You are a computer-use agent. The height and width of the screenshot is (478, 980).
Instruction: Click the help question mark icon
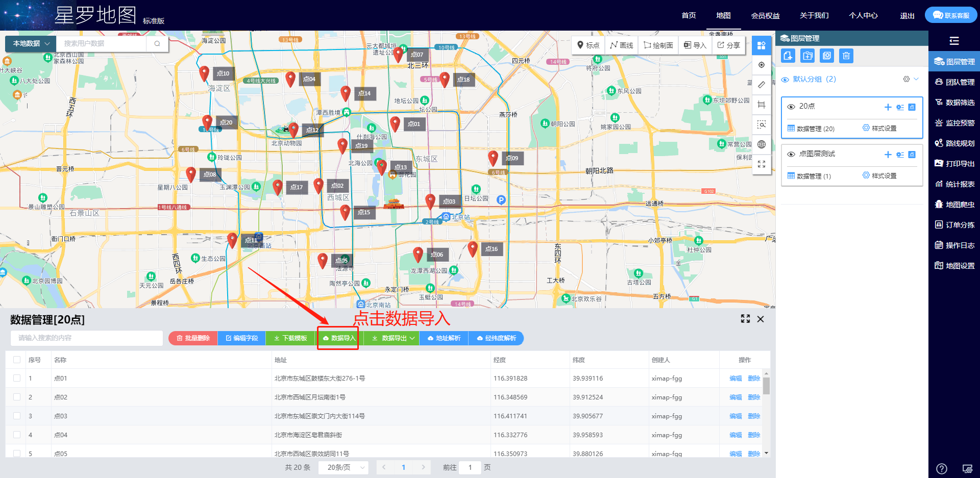coord(942,468)
